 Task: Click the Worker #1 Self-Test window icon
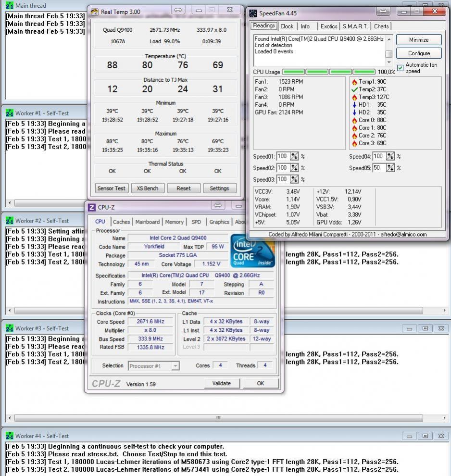[x=10, y=113]
